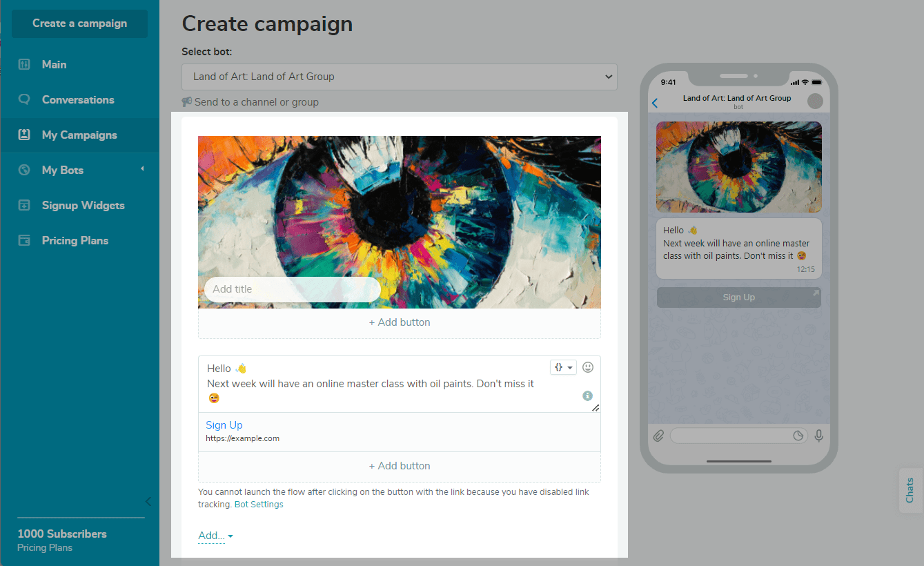The height and width of the screenshot is (566, 924).
Task: Open the variables curly braces dropdown
Action: point(562,367)
